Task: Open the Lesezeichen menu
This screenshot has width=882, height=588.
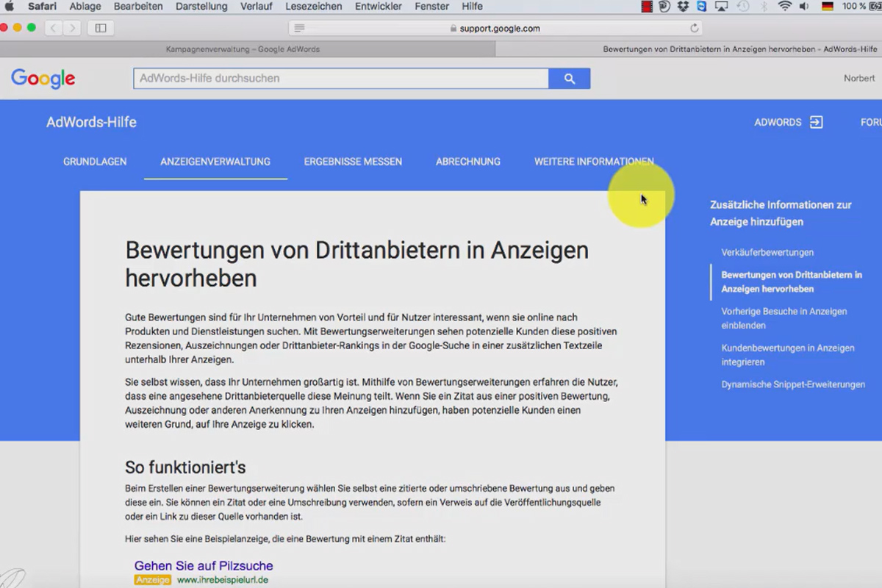Action: tap(313, 7)
